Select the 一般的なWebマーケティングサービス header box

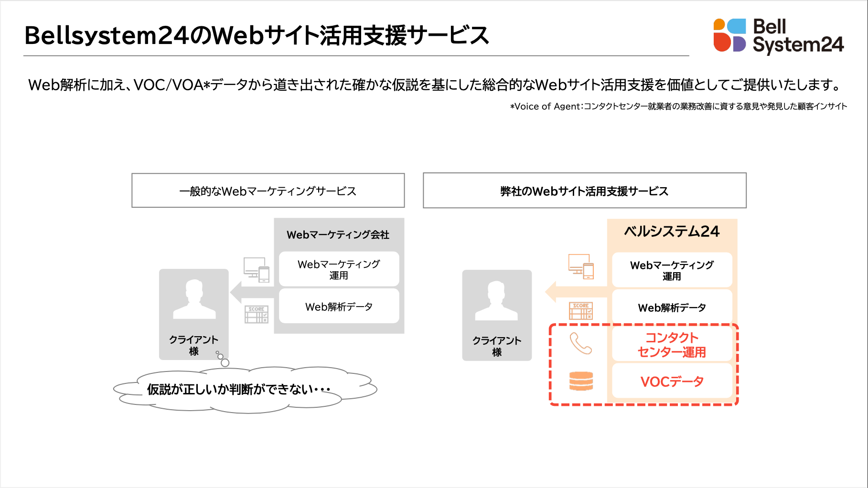268,191
